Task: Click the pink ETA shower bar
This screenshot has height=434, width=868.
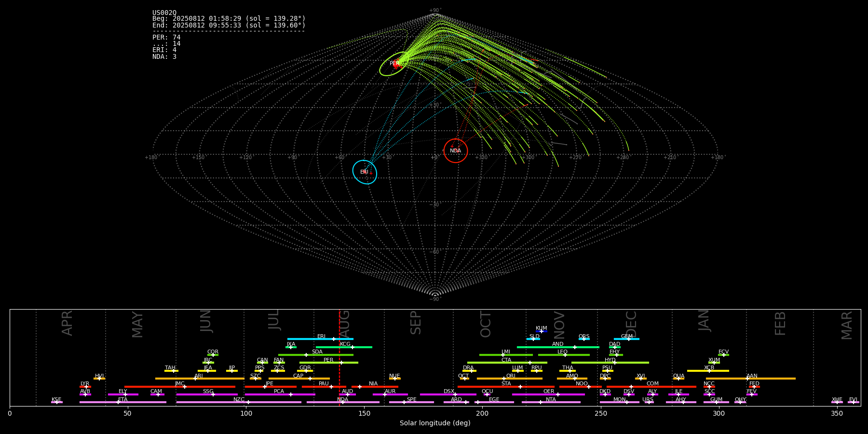Action: click(123, 402)
